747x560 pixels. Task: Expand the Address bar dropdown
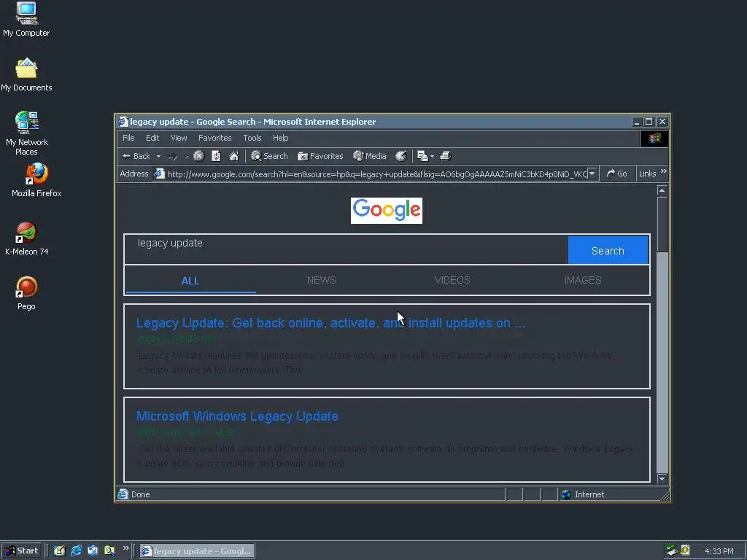coord(592,174)
